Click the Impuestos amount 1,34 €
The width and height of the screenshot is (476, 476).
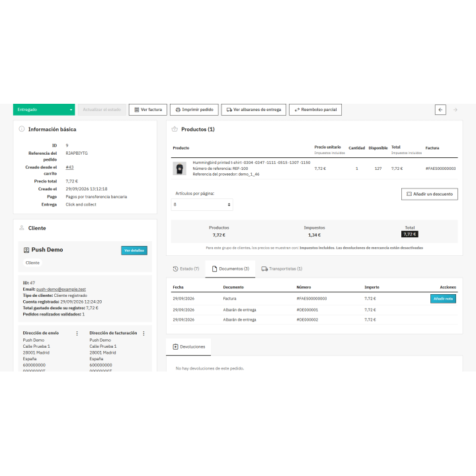pyautogui.click(x=315, y=235)
